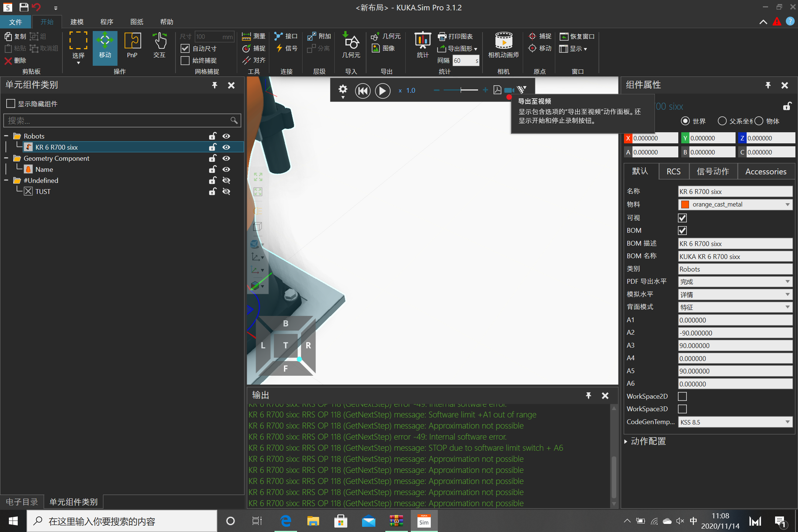This screenshot has width=798, height=532.
Task: Switch to 程序 ribbon tab
Action: 107,22
